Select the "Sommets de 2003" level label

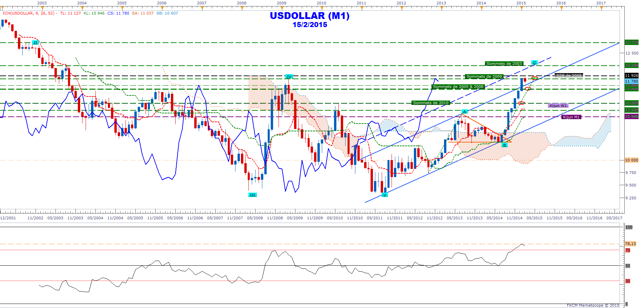pyautogui.click(x=504, y=64)
